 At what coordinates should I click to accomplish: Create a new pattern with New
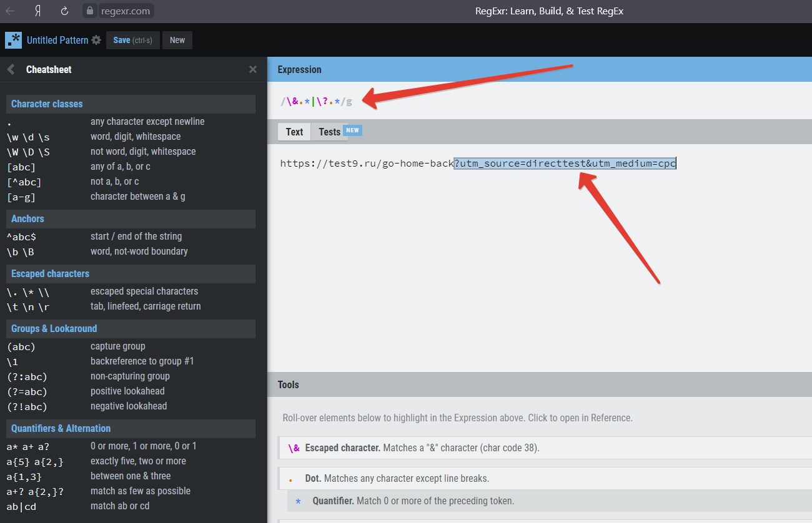[177, 40]
